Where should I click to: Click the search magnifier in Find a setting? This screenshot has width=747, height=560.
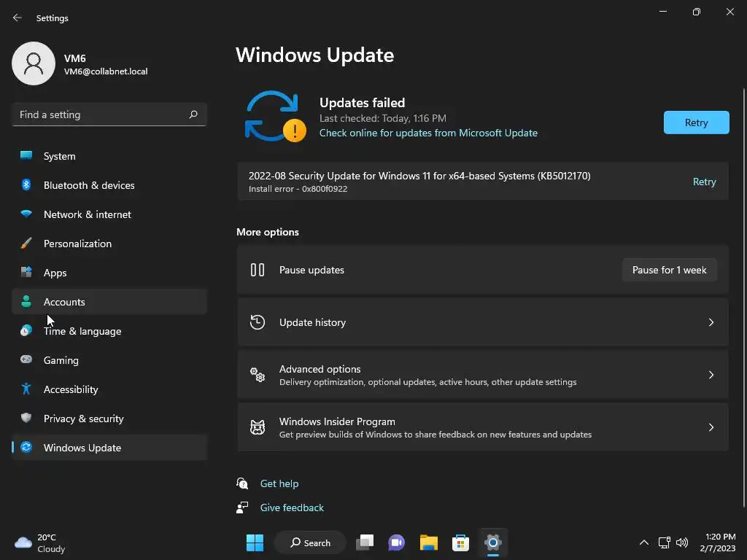coord(193,114)
